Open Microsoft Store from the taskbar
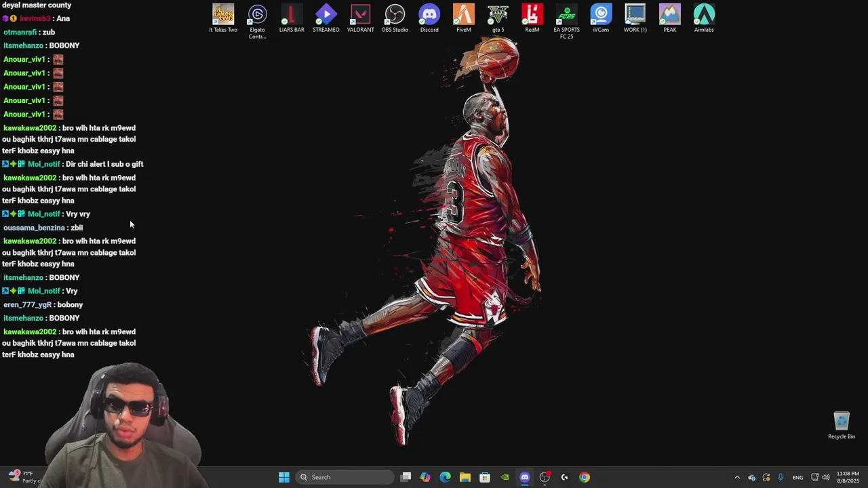 click(485, 477)
